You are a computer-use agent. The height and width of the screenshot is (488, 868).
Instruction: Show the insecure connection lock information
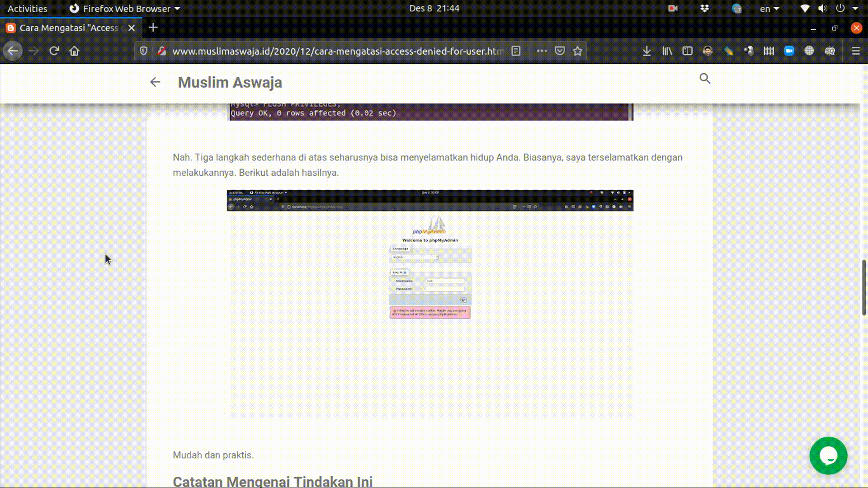pos(162,51)
